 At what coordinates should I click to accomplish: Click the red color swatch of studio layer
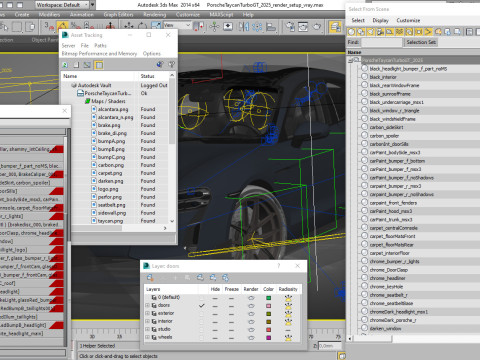(269, 330)
